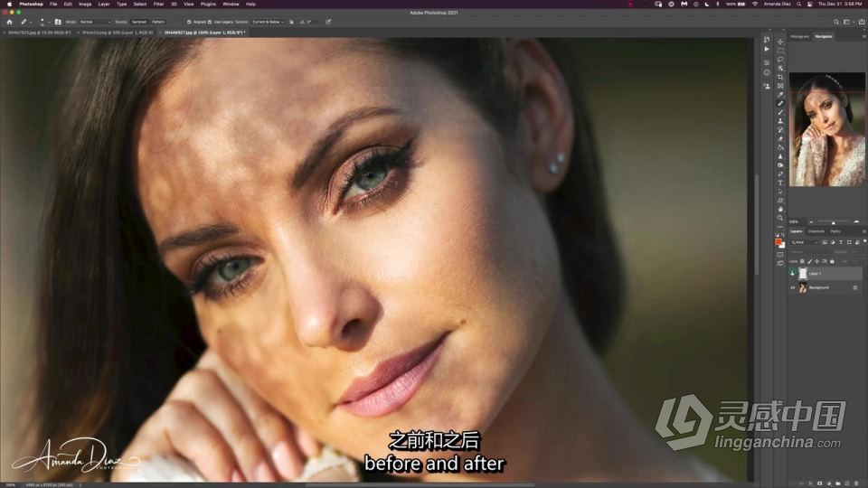Select the Object Selection tool
The width and height of the screenshot is (868, 488).
tap(780, 68)
